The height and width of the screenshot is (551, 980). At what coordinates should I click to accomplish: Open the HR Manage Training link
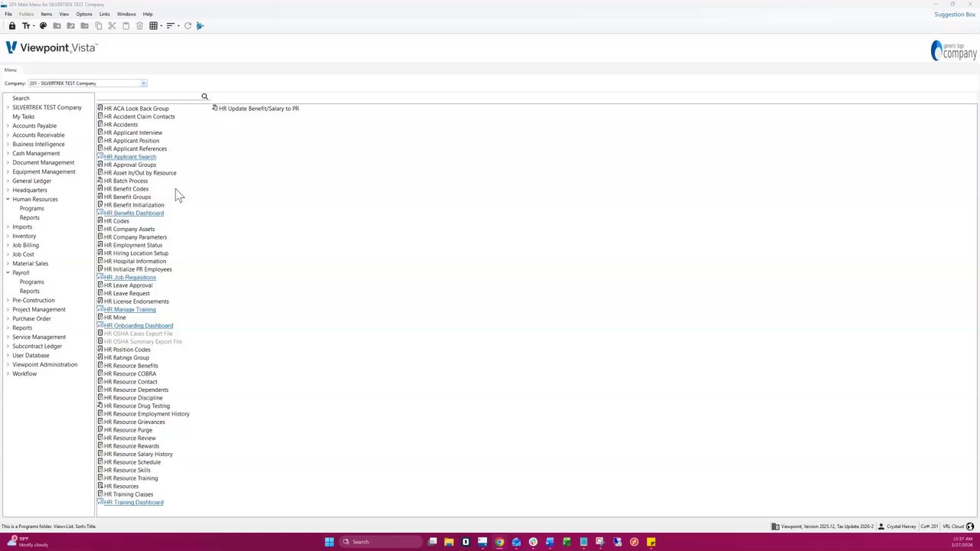[x=129, y=309]
